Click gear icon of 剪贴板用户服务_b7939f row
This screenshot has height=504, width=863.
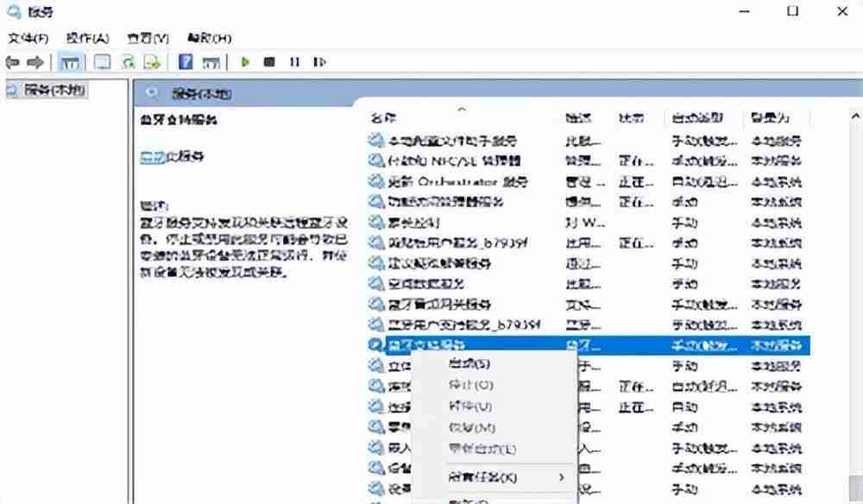(376, 243)
